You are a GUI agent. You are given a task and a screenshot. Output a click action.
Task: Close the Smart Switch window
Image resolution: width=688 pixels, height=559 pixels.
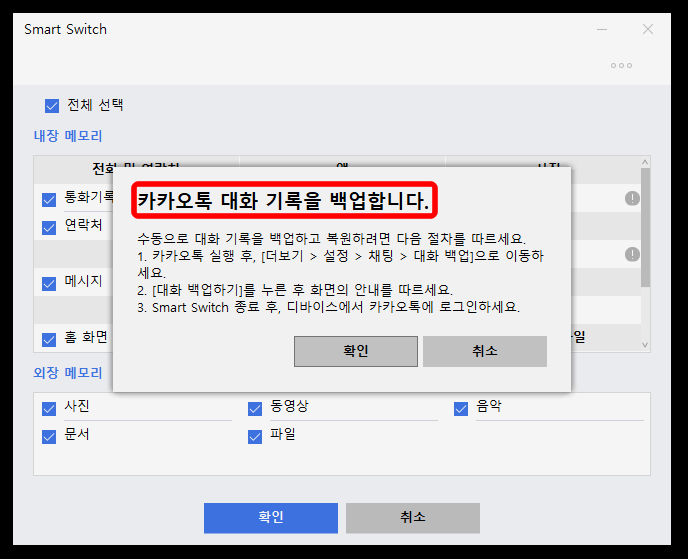pyautogui.click(x=648, y=29)
